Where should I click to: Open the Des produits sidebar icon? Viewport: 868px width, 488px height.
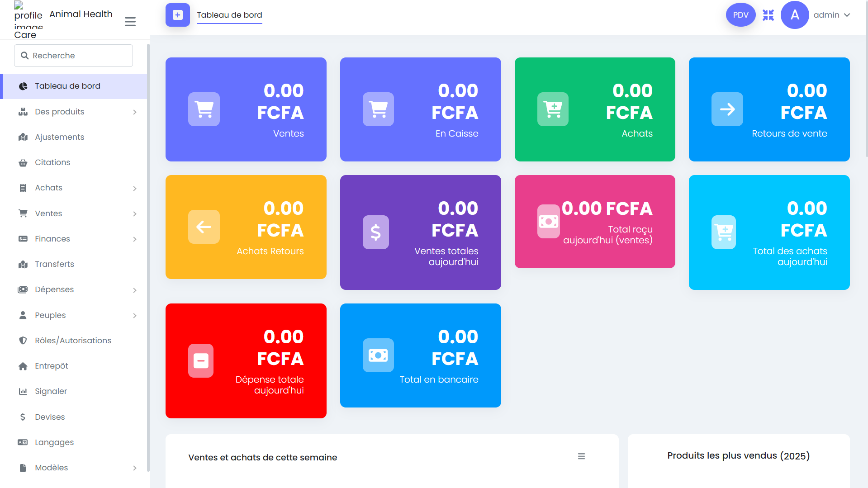coord(23,112)
